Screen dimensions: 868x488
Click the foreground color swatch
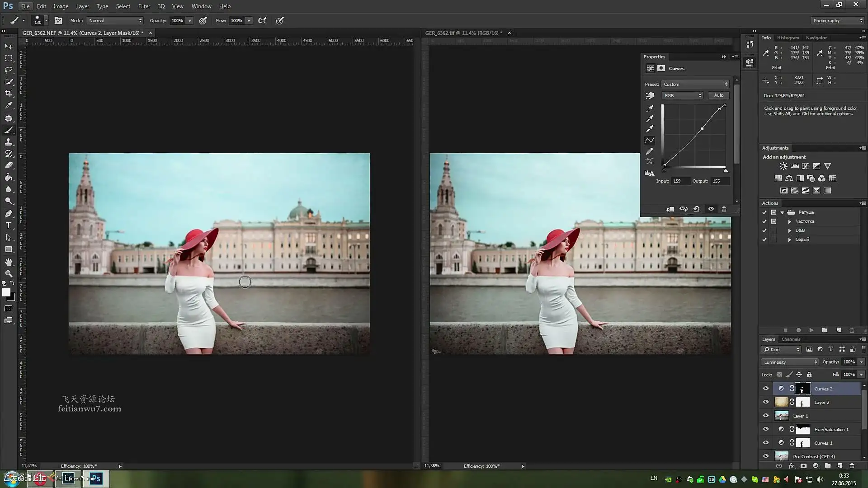[6, 293]
